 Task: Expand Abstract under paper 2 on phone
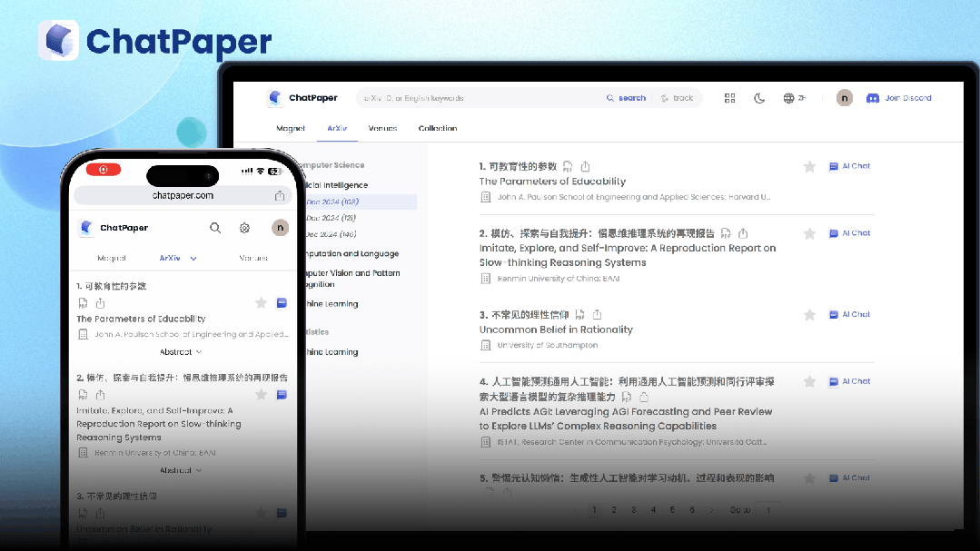[180, 470]
